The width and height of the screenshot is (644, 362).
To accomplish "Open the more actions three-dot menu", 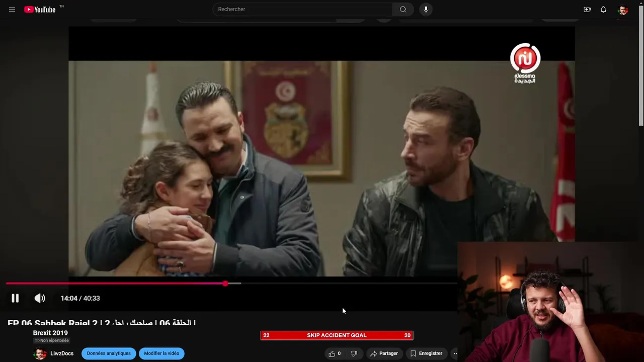I will point(455,353).
